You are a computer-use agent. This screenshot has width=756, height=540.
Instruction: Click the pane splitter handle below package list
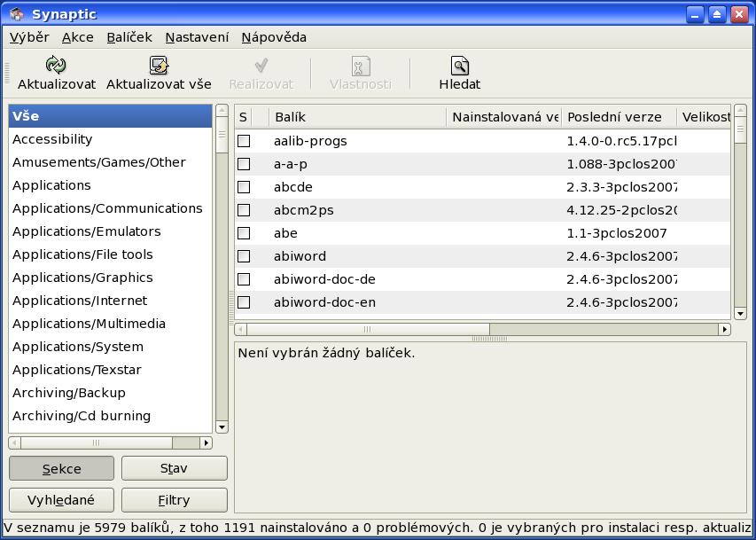point(490,339)
